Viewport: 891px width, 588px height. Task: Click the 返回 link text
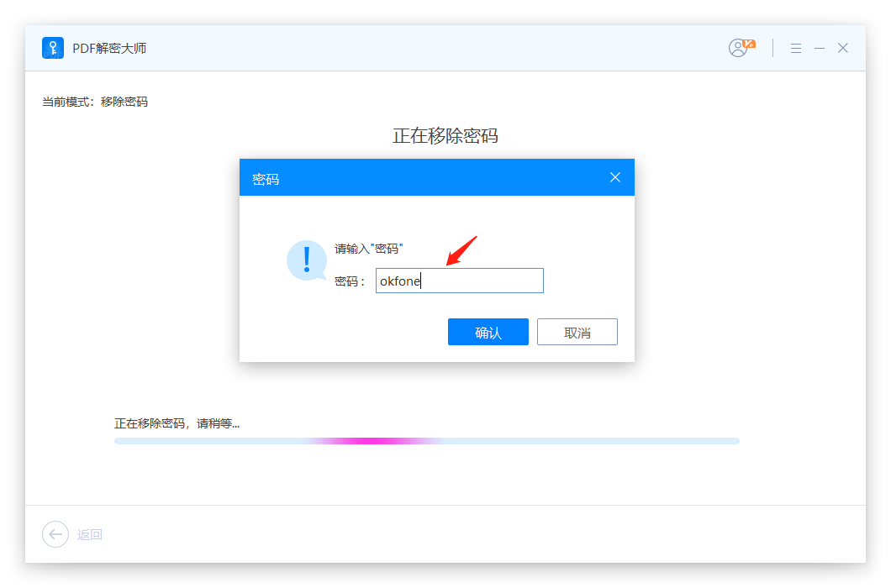tap(90, 534)
